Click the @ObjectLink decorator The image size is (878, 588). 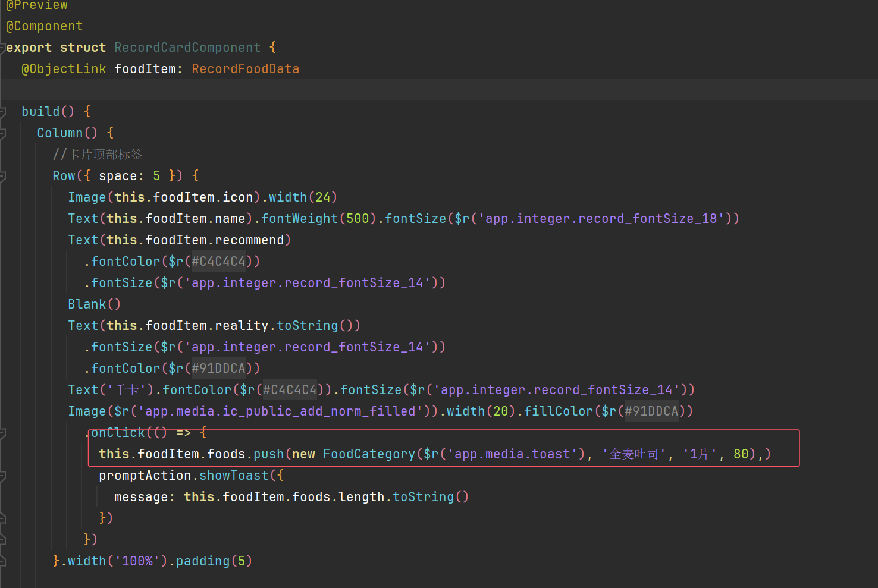tap(64, 69)
